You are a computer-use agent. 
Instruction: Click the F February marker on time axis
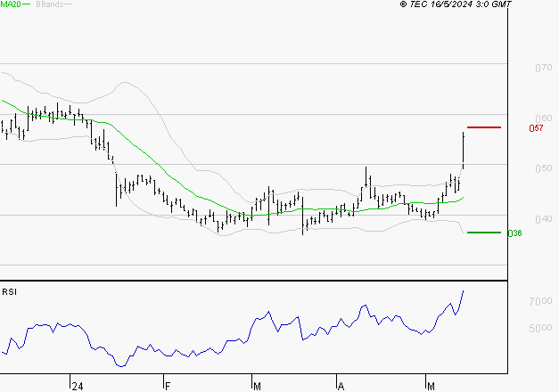coord(168,387)
